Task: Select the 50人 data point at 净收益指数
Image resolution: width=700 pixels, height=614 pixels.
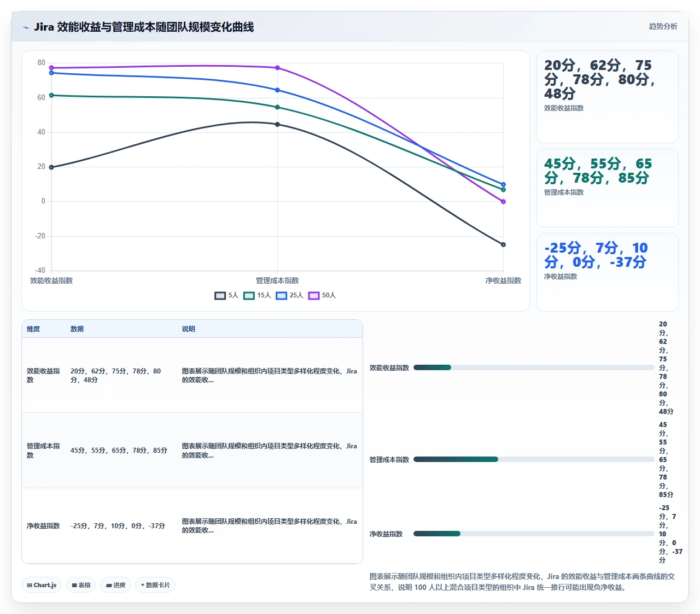Action: (x=503, y=202)
